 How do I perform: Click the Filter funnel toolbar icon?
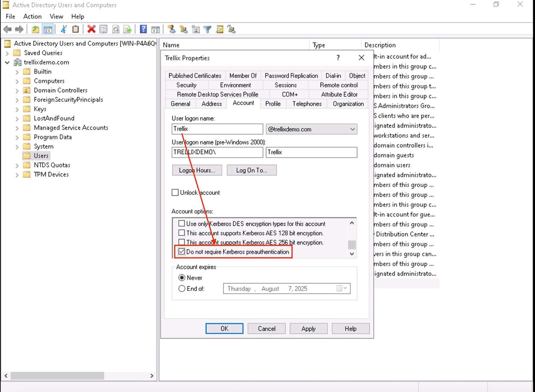coord(207,29)
